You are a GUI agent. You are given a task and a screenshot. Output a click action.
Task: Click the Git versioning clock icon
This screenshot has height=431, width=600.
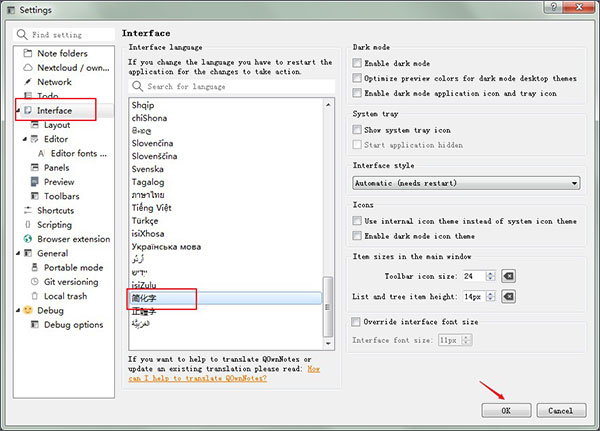(34, 282)
